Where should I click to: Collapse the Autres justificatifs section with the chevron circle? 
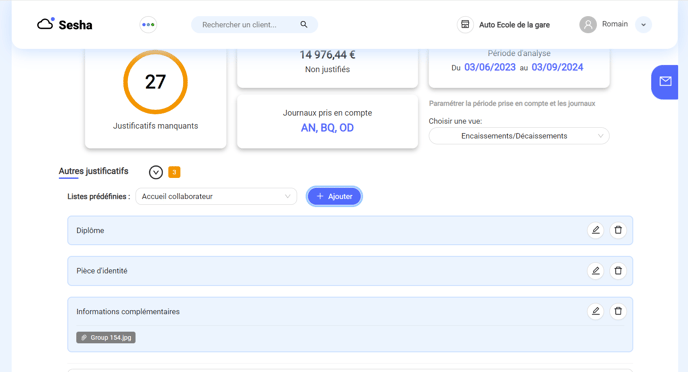pos(156,172)
